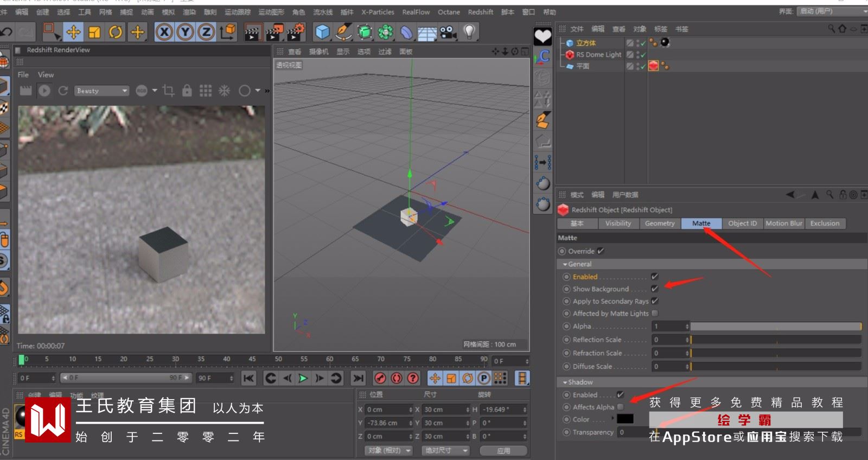This screenshot has width=868, height=460.
Task: Select the Move tool in top toolbar
Action: (x=73, y=33)
